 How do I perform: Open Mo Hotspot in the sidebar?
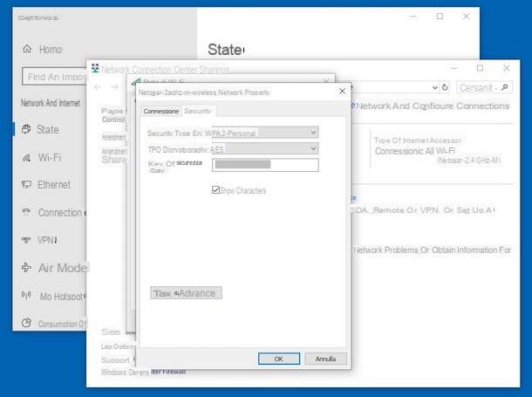click(53, 297)
